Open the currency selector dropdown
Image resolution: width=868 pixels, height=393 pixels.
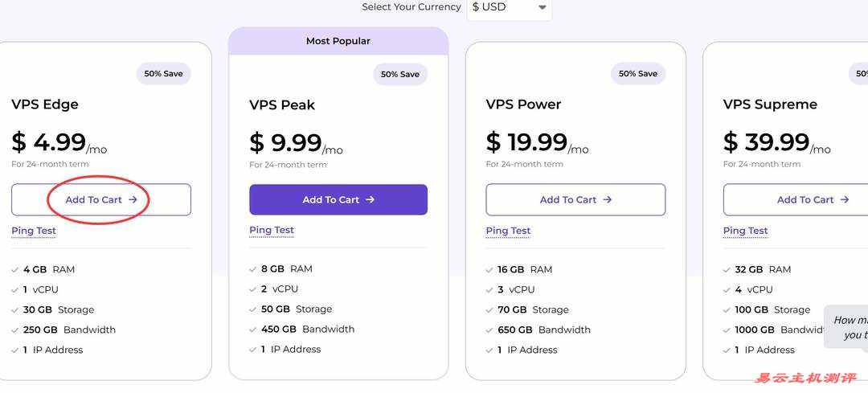[510, 7]
